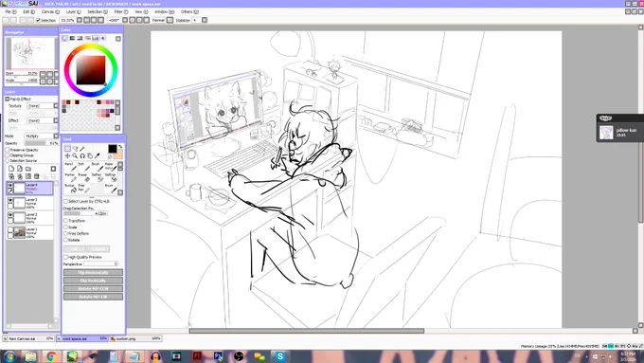The height and width of the screenshot is (363, 644).
Task: Pick a hue on the color wheel ring
Action: tap(91, 46)
